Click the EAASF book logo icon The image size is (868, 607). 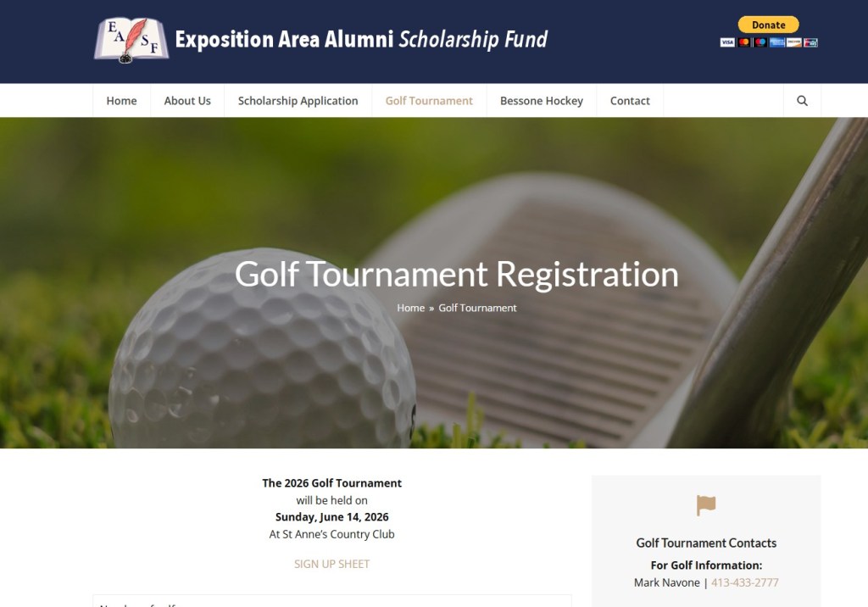(131, 40)
